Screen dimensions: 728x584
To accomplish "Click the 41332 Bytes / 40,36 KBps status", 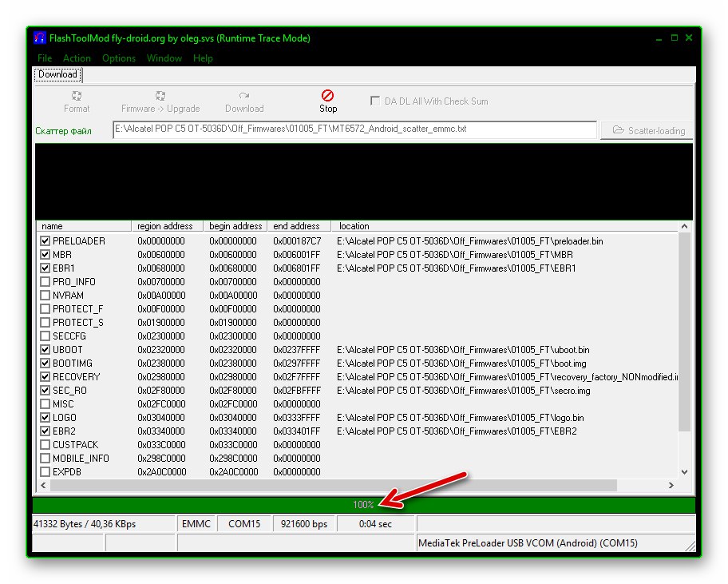I will [85, 524].
